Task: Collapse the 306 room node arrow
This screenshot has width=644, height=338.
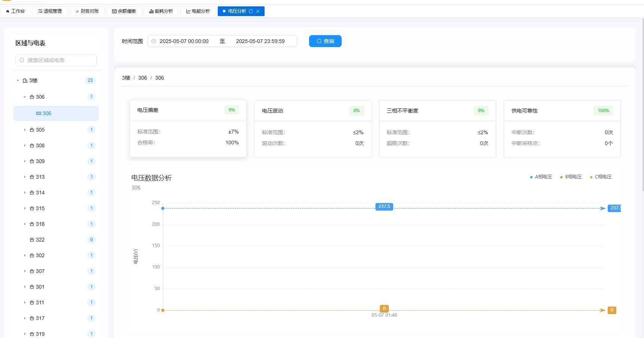Action: tap(25, 97)
